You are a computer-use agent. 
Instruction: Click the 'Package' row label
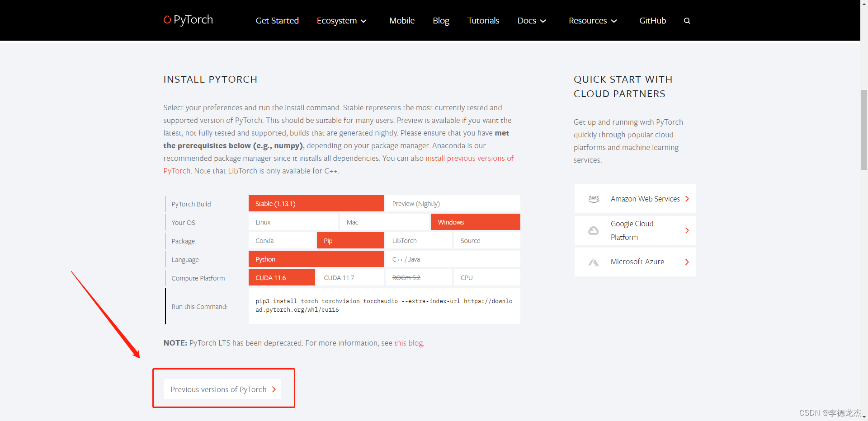[183, 241]
